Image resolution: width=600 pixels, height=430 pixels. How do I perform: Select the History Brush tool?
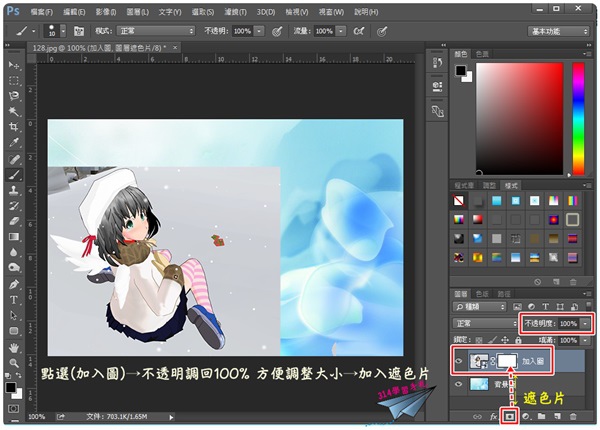pos(14,206)
